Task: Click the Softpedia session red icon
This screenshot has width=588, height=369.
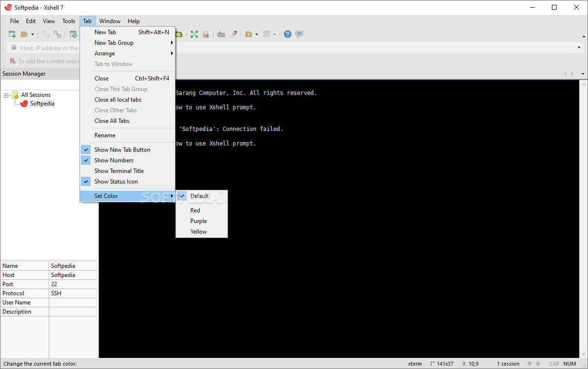Action: [x=24, y=104]
